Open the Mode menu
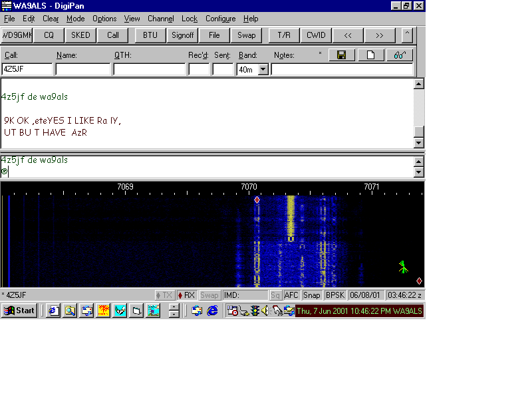 tap(75, 19)
